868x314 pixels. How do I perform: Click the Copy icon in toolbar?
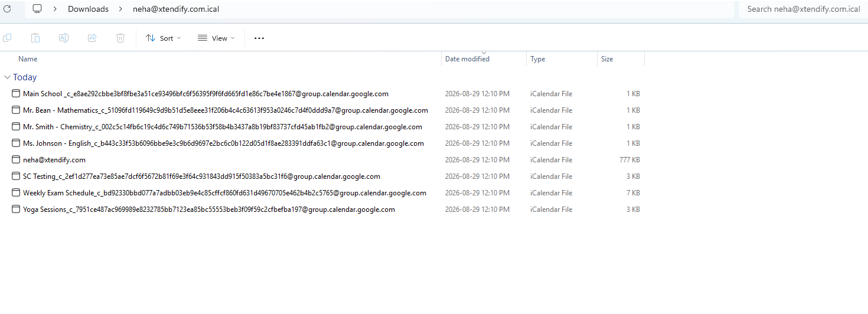(7, 38)
